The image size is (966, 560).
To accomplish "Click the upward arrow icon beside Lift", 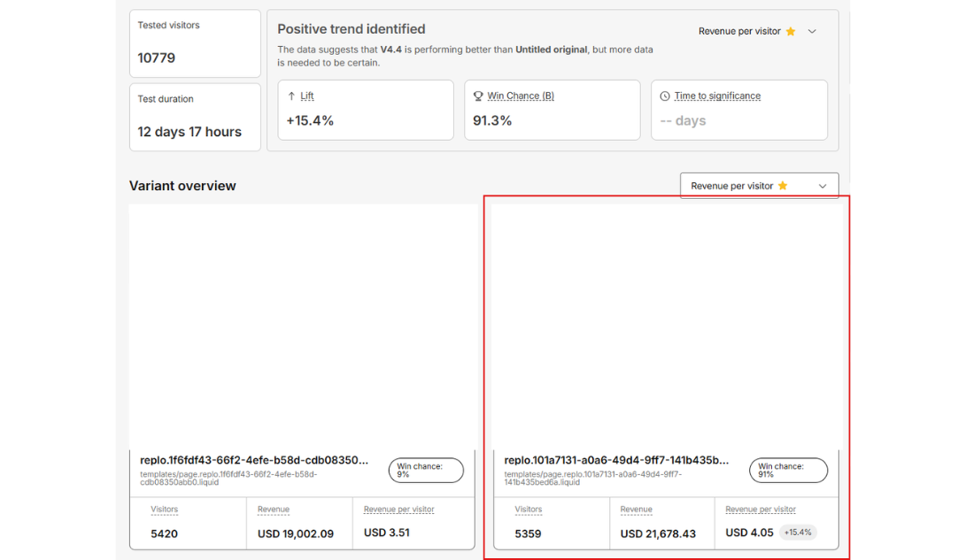I will click(291, 96).
